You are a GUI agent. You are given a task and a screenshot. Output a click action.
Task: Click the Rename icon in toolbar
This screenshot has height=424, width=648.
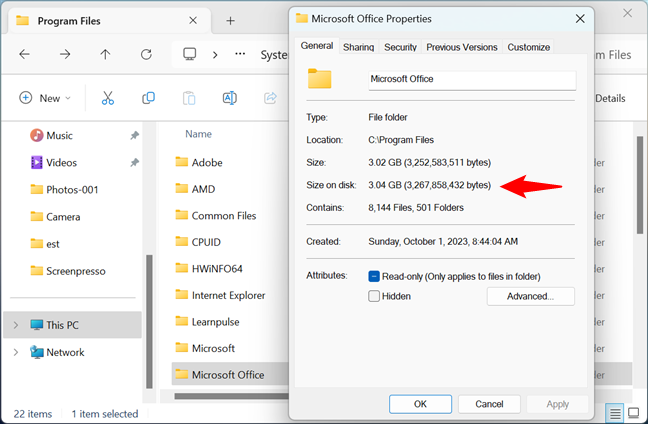(229, 98)
